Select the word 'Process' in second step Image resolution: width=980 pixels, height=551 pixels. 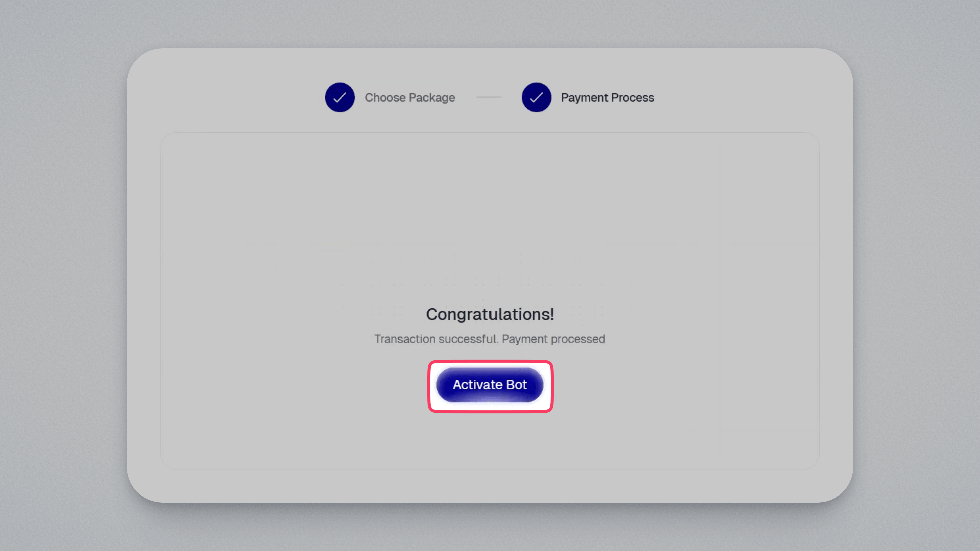(633, 97)
